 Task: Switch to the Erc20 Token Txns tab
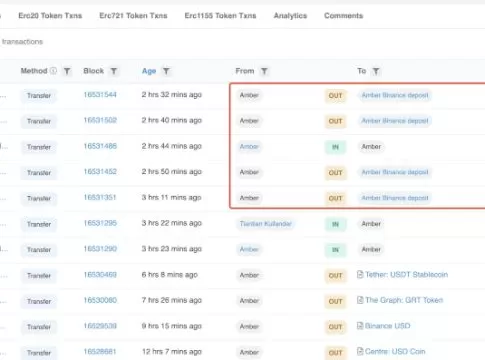tap(50, 16)
